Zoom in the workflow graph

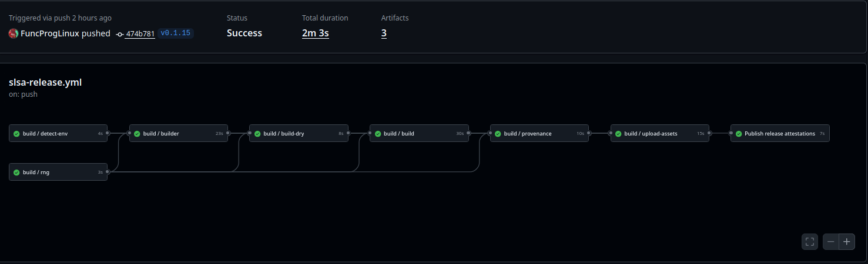click(x=847, y=242)
